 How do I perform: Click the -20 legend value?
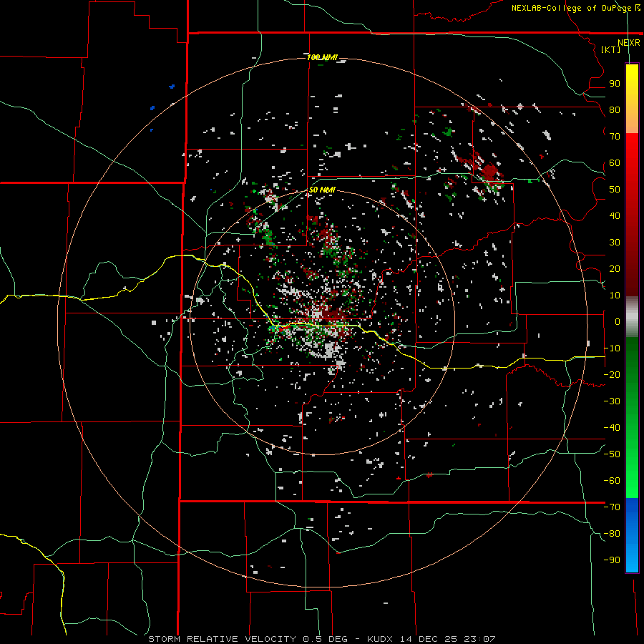click(x=612, y=374)
